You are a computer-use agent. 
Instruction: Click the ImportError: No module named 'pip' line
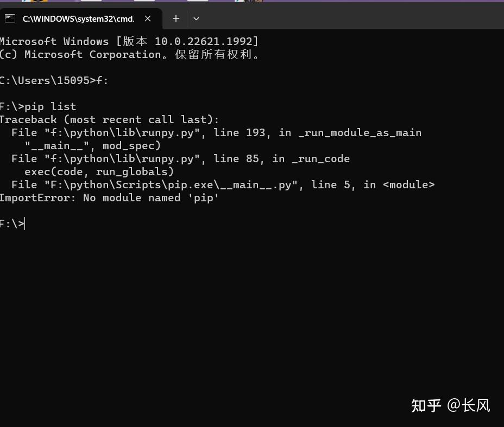(x=109, y=197)
